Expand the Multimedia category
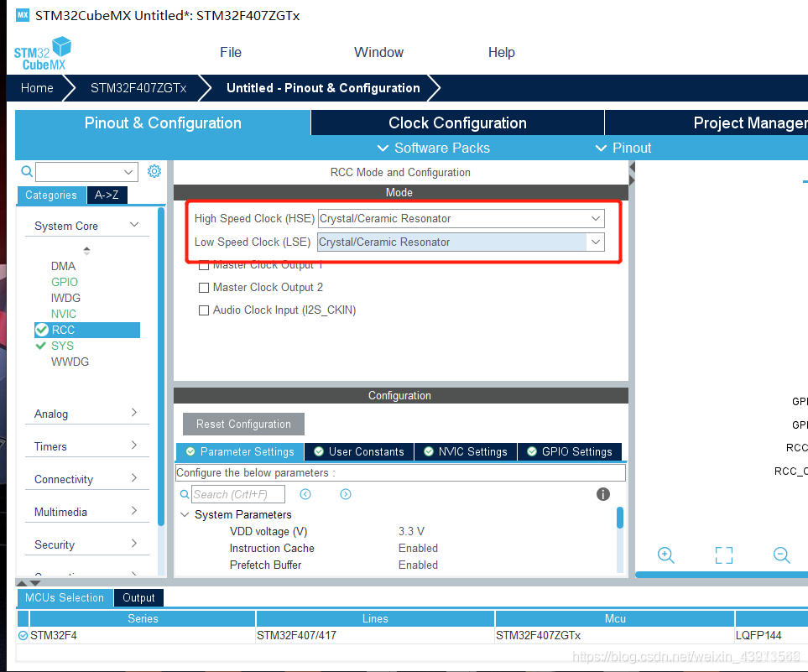Viewport: 808px width, 672px height. 134,511
